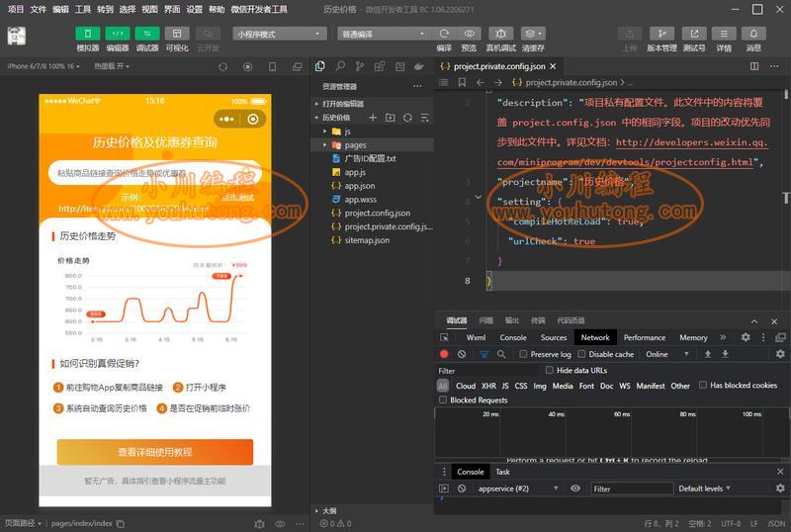Click the test account (测试号) icon
Viewport: 791px width, 532px height.
[694, 34]
